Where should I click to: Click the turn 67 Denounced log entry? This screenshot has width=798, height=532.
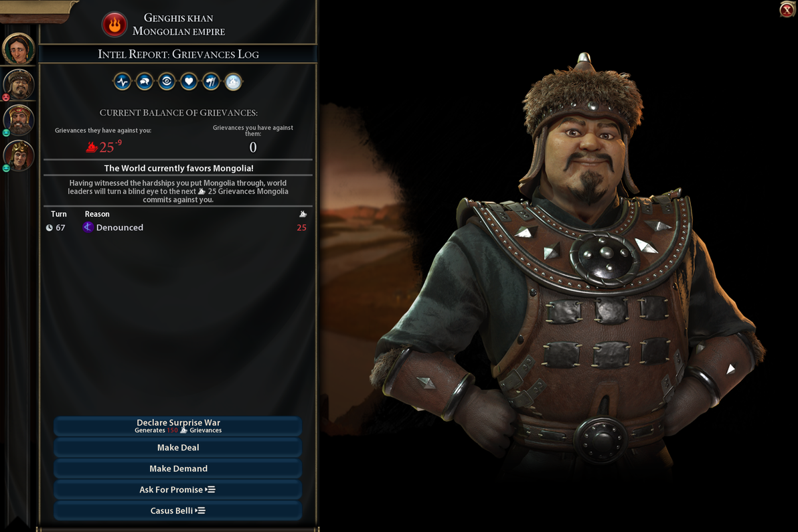(177, 228)
